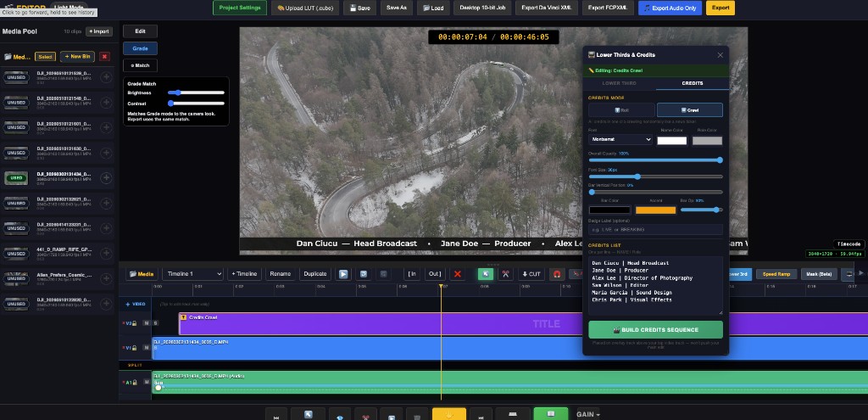This screenshot has height=420, width=868.
Task: Adjust the Overall Opacity slider
Action: coord(655,160)
